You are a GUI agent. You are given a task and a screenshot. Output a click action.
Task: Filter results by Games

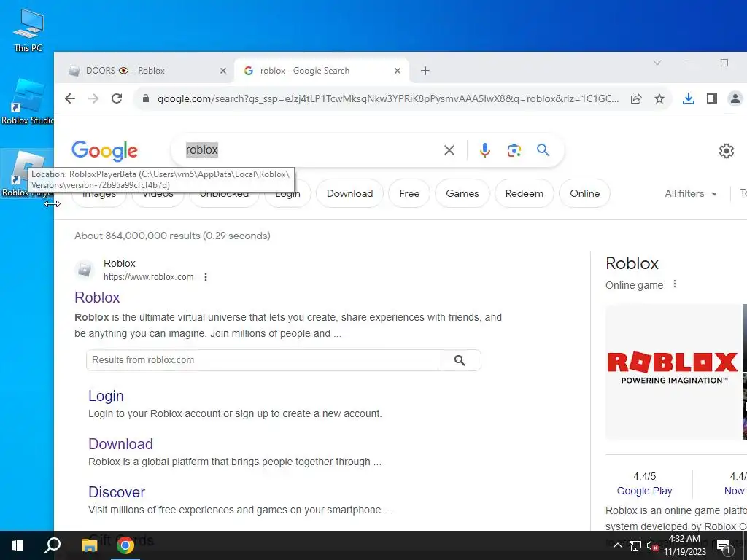462,193
